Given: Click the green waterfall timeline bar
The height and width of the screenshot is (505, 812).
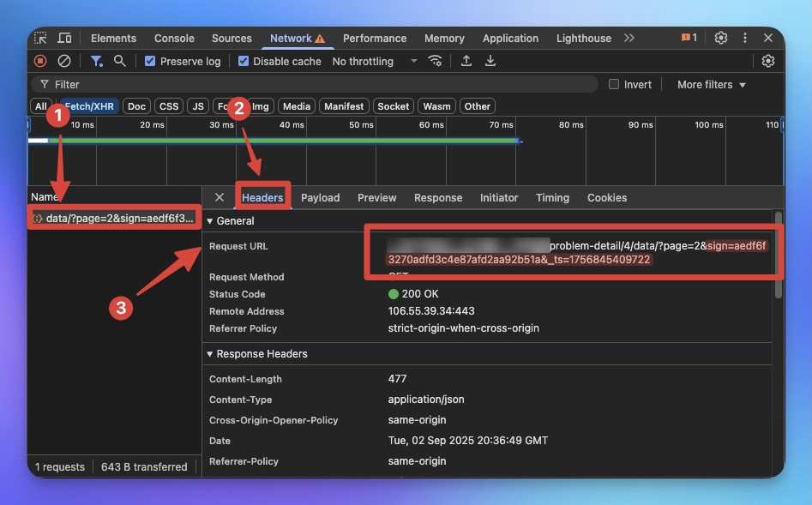Looking at the screenshot, I should tap(283, 141).
